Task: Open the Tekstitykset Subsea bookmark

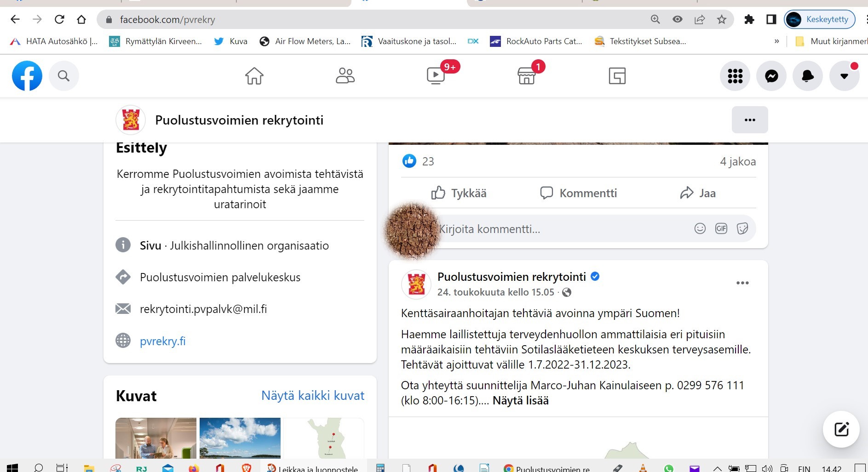Action: [x=640, y=41]
